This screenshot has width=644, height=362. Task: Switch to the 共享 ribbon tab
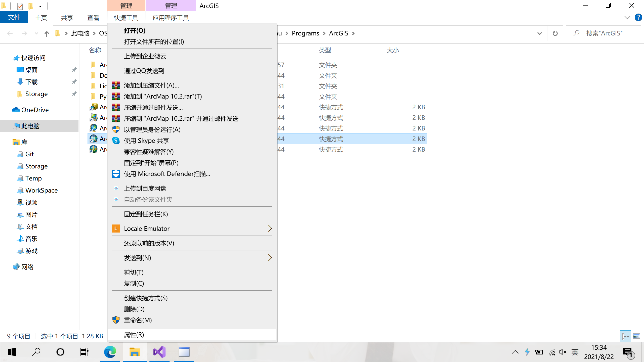(x=67, y=18)
